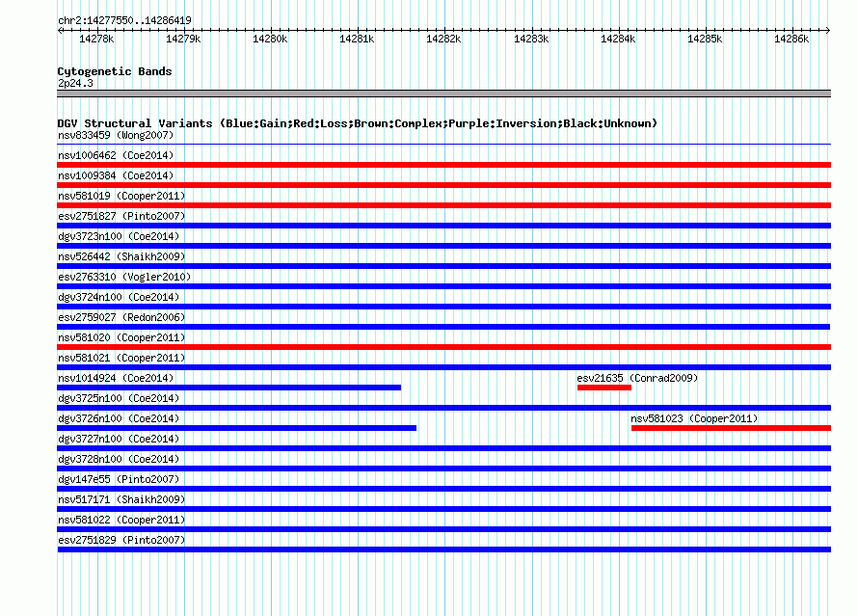Click variant label nsv1006462 (Coe2014)

click(116, 155)
